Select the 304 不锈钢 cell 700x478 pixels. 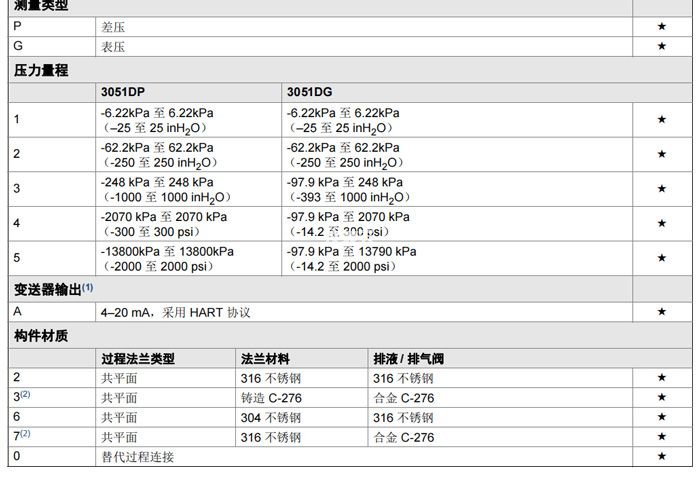(301, 417)
